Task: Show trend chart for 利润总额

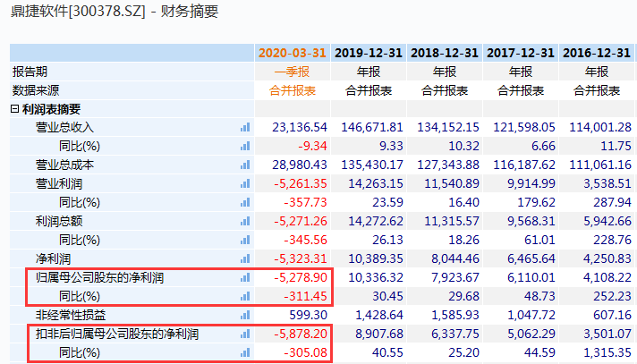Action: [244, 221]
